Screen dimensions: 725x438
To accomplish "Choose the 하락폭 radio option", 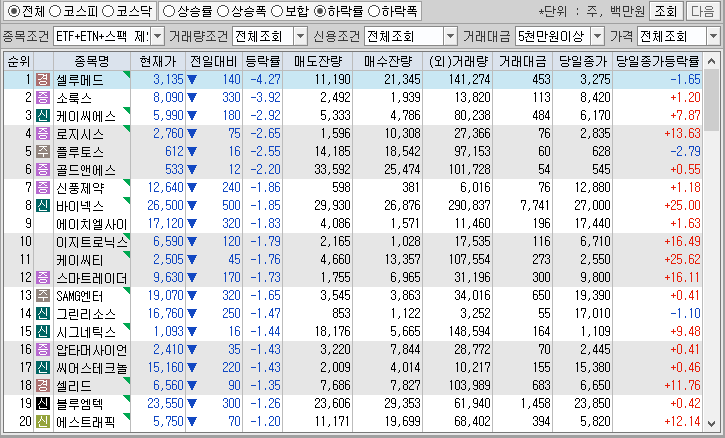I will coord(373,11).
